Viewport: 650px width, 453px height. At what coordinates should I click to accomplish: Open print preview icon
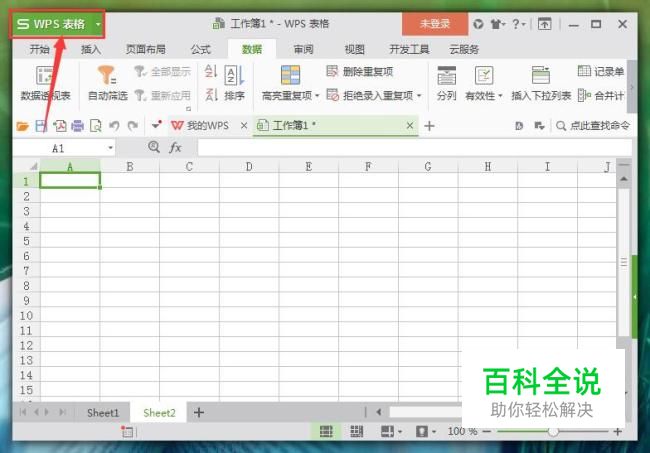(96, 126)
